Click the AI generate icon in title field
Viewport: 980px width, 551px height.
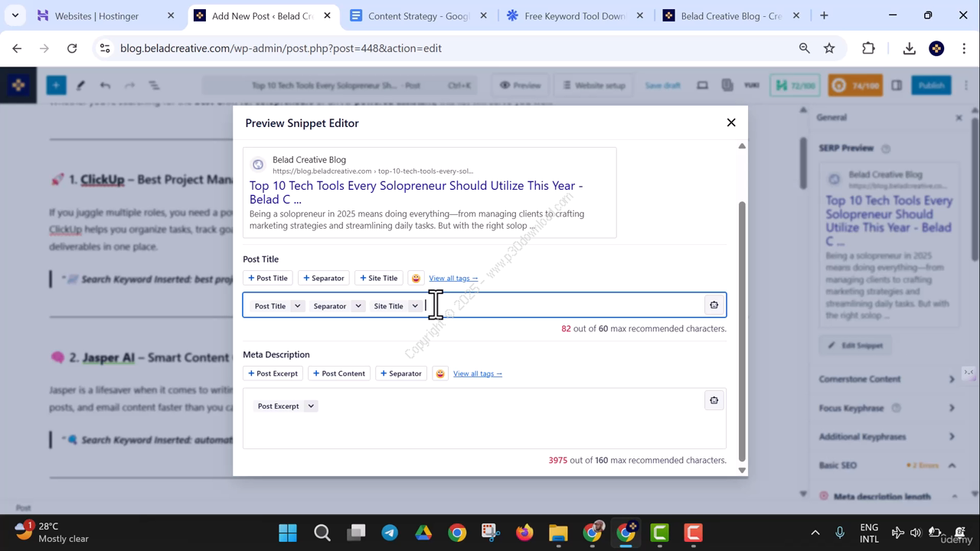(x=714, y=305)
